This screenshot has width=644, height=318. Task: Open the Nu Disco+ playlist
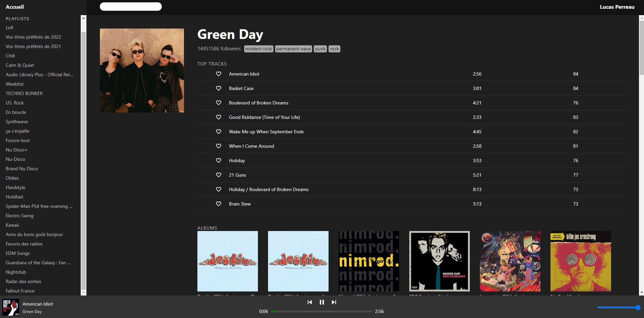tap(16, 150)
